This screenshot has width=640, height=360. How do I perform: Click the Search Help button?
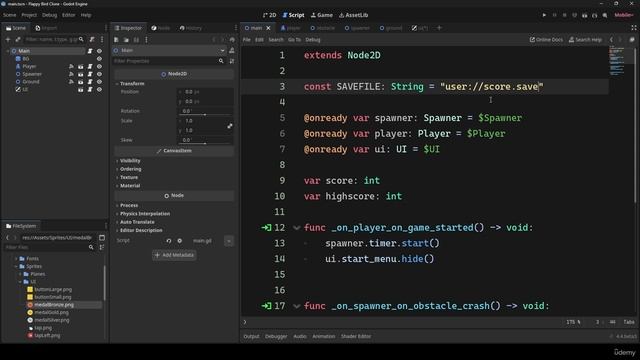[585, 40]
